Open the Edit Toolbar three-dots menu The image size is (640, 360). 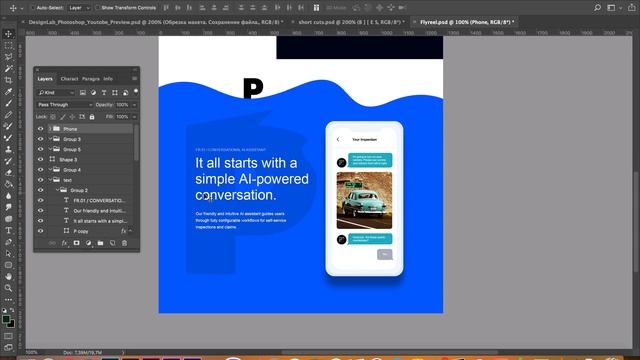[x=8, y=300]
